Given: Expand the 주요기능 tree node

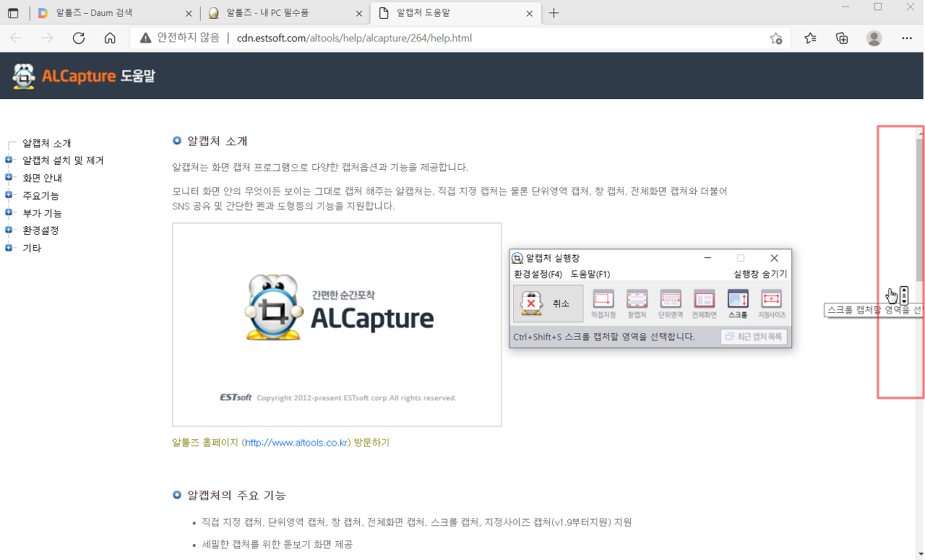Looking at the screenshot, I should 9,195.
